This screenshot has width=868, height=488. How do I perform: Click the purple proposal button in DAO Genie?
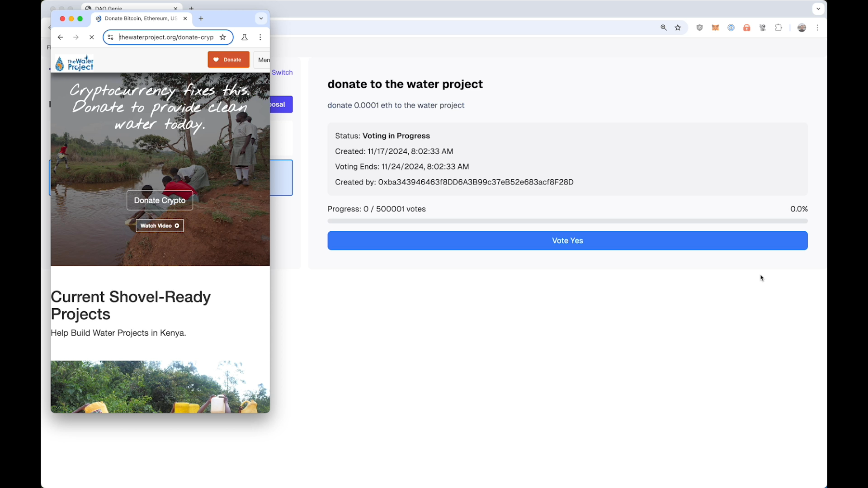(x=281, y=104)
